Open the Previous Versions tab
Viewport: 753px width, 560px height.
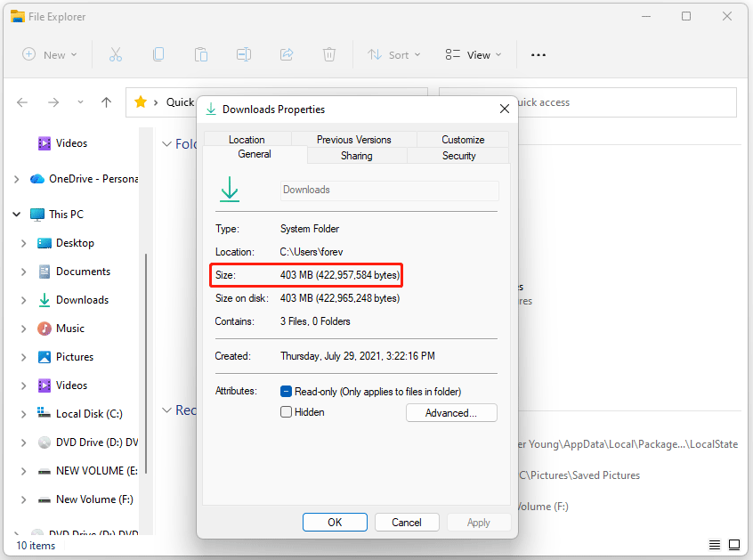(354, 139)
